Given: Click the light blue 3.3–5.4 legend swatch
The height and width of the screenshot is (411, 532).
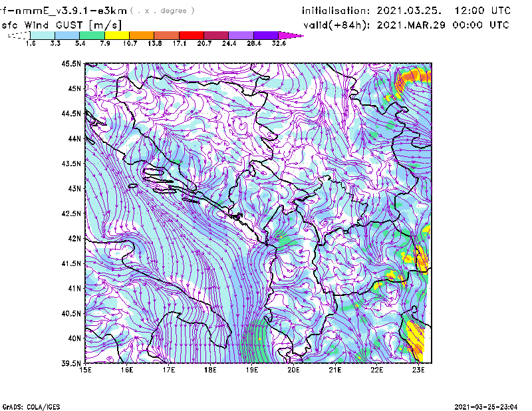Looking at the screenshot, I should coord(67,35).
